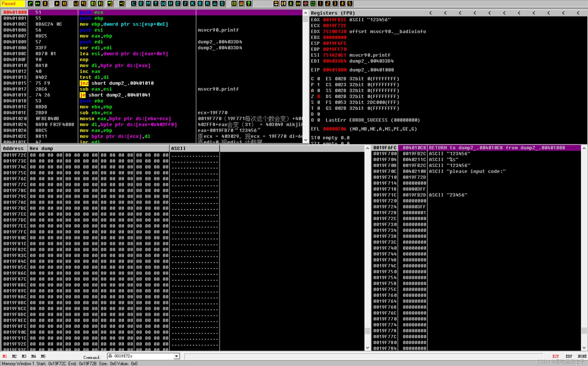The height and width of the screenshot is (366, 588).
Task: Click the Trace over toolbar icon
Action: [x=100, y=3]
